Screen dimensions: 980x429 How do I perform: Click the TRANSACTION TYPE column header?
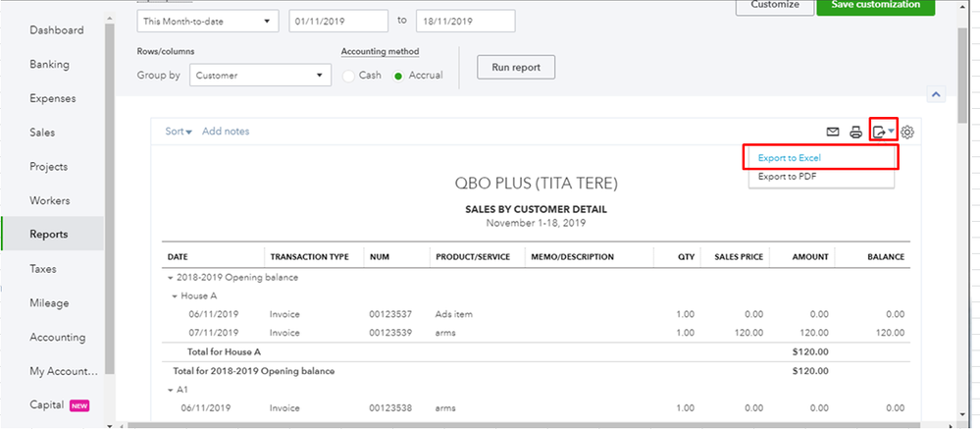309,257
